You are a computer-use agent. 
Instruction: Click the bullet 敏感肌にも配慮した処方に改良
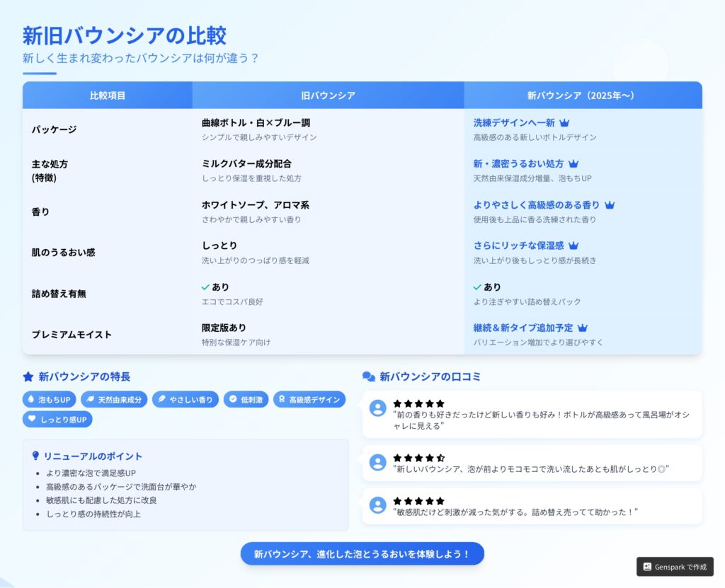click(101, 500)
